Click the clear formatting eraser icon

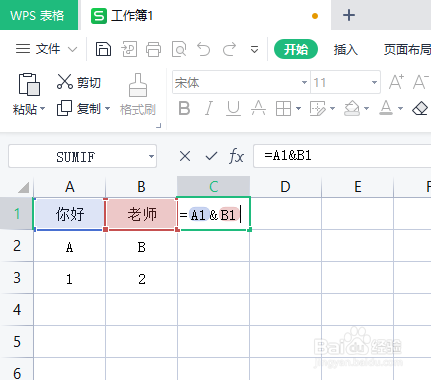[x=420, y=109]
